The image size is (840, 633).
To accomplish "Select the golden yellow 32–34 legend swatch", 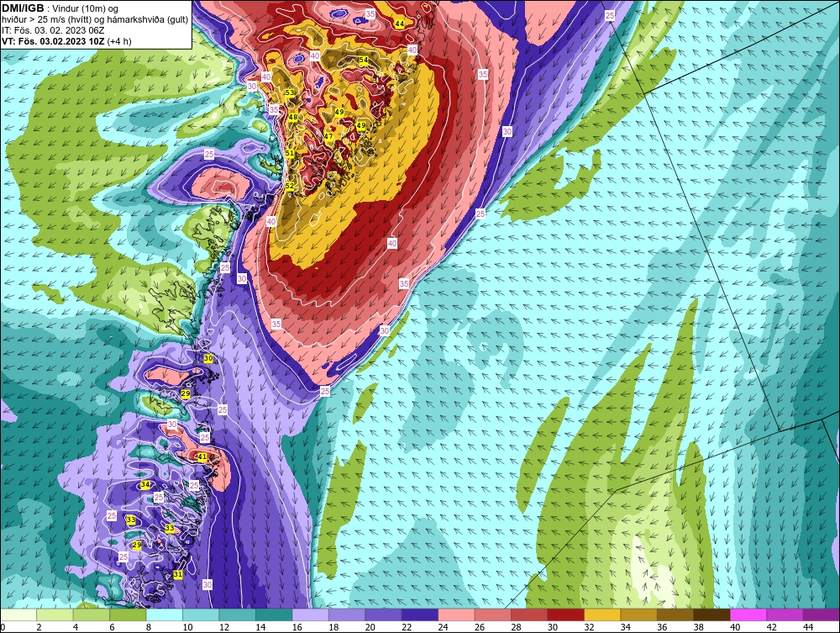I will tap(602, 615).
